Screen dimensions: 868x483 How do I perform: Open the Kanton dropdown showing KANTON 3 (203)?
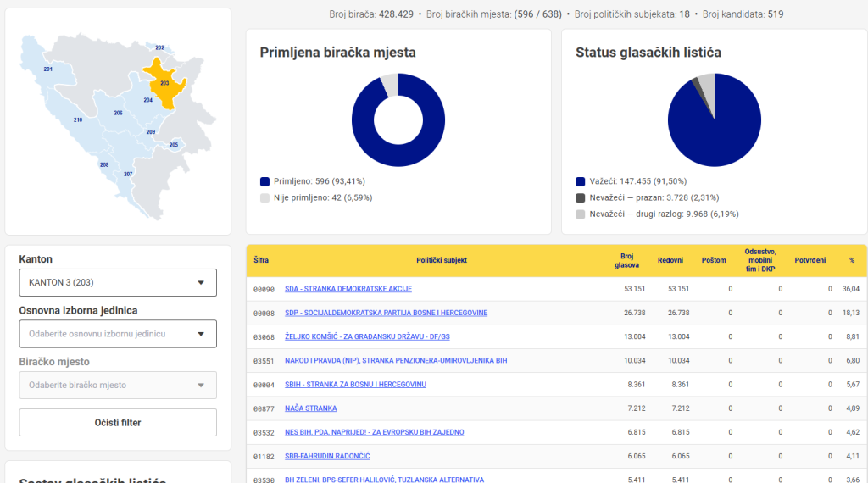(118, 283)
